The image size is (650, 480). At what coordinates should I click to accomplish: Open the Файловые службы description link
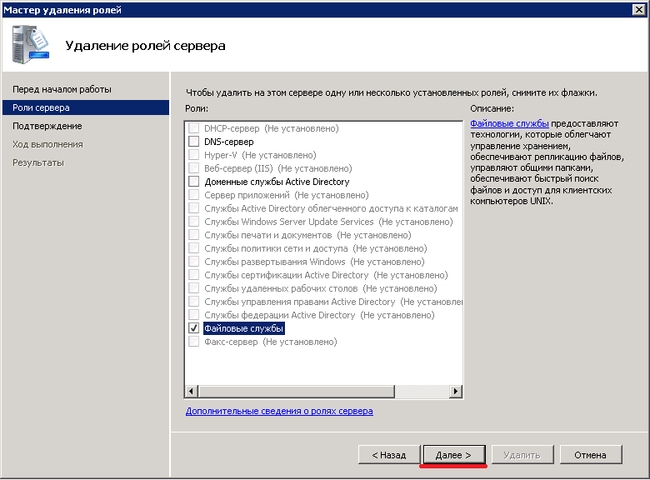coord(509,124)
